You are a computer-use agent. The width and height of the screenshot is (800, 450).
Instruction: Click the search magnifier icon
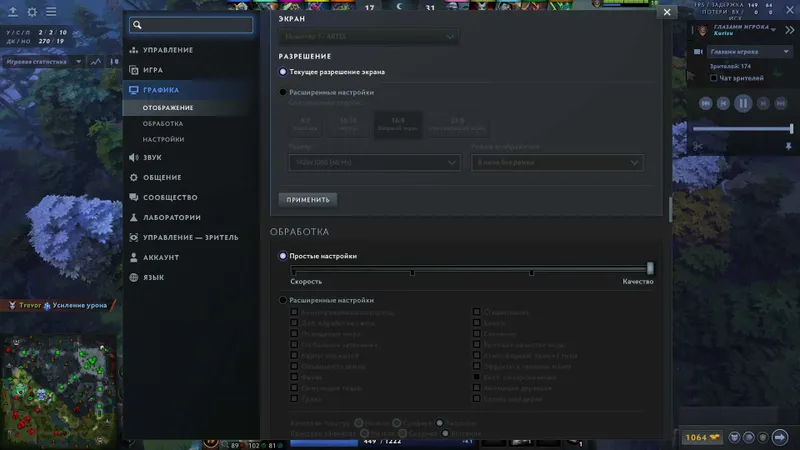pos(137,25)
